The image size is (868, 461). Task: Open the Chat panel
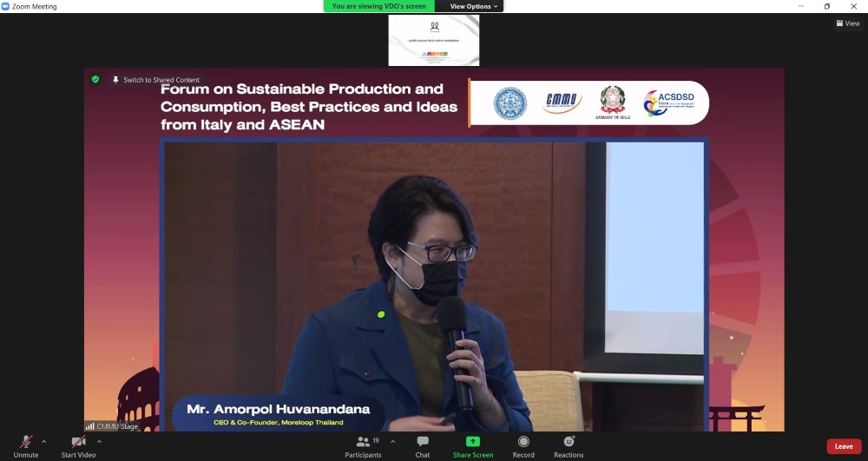[423, 446]
